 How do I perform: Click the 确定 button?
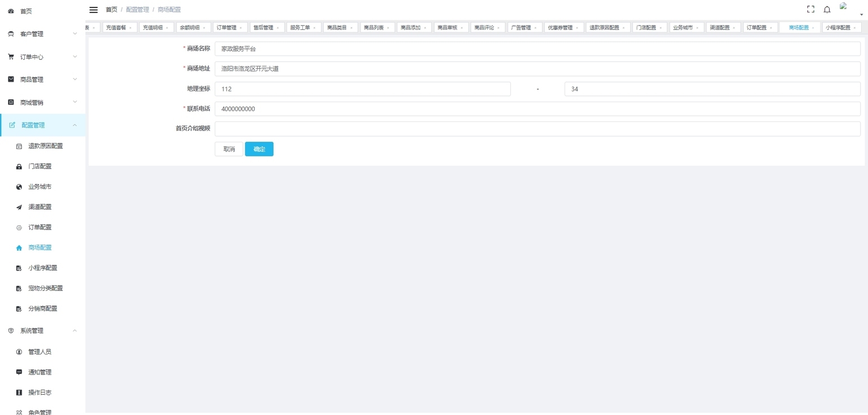pyautogui.click(x=259, y=149)
